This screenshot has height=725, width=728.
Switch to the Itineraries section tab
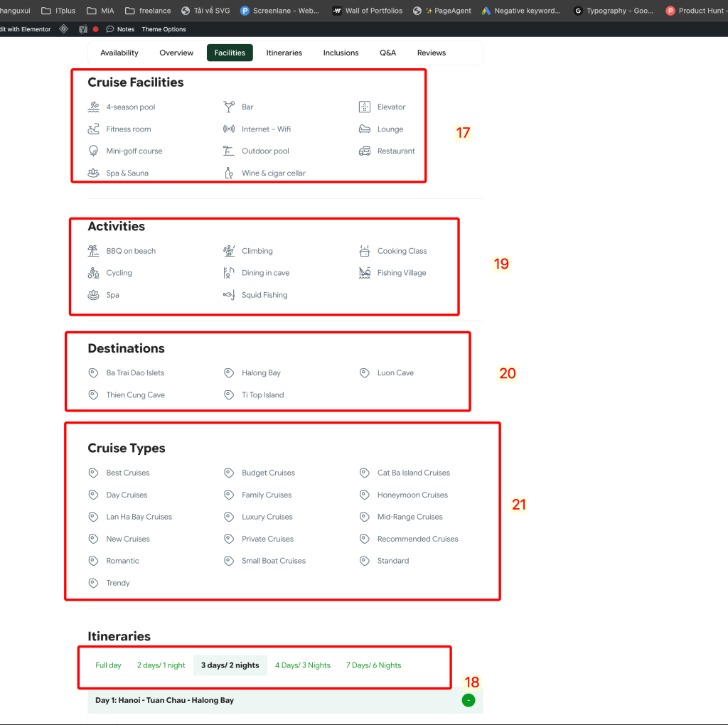click(284, 53)
